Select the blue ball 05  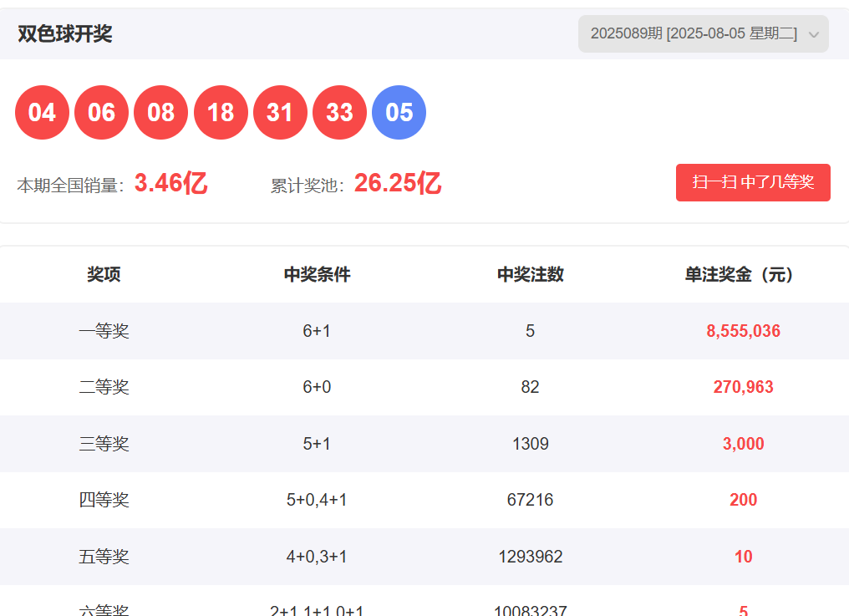[399, 113]
